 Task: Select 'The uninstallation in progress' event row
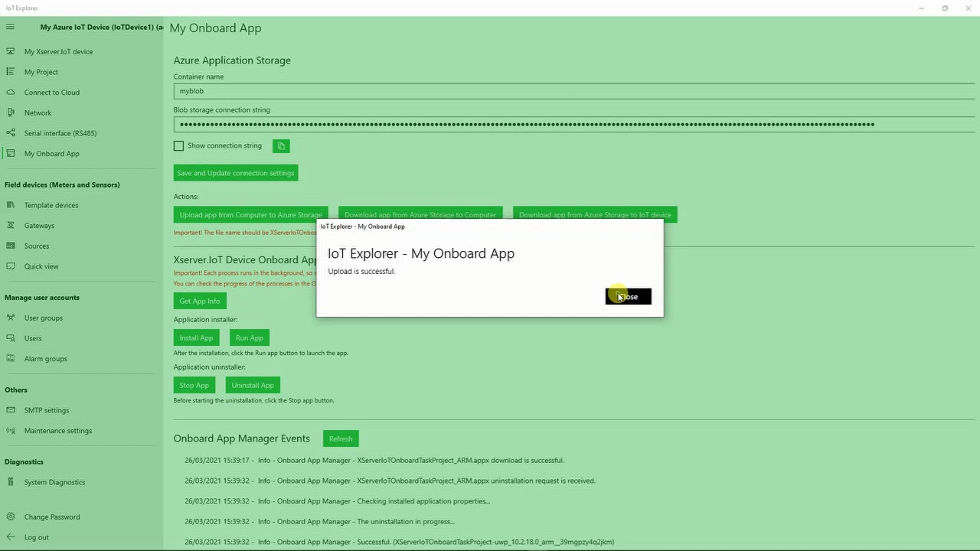coord(319,522)
